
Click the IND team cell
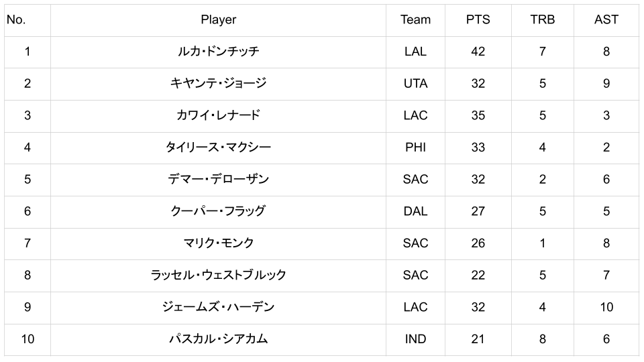point(415,339)
